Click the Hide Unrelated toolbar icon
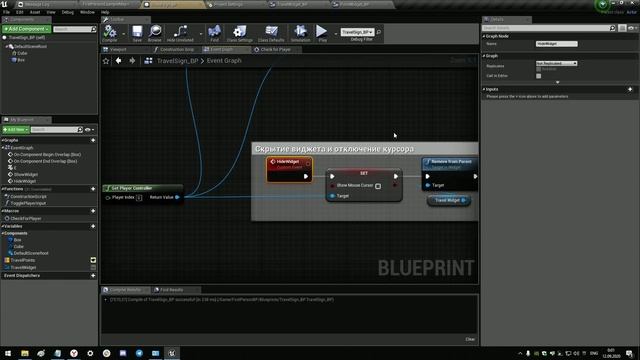This screenshot has height=360, width=640. [x=180, y=33]
